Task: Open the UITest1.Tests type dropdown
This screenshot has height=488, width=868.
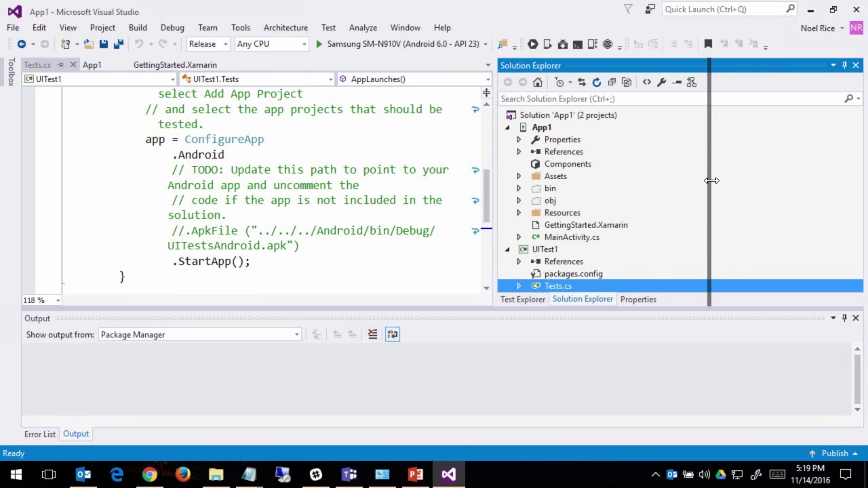Action: [258, 79]
